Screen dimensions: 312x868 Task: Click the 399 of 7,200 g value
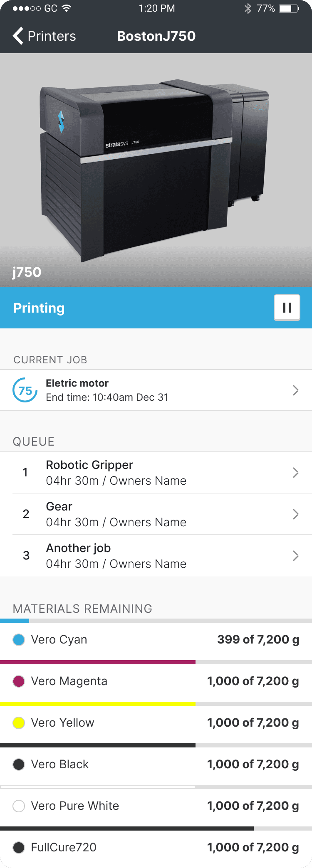tap(258, 640)
